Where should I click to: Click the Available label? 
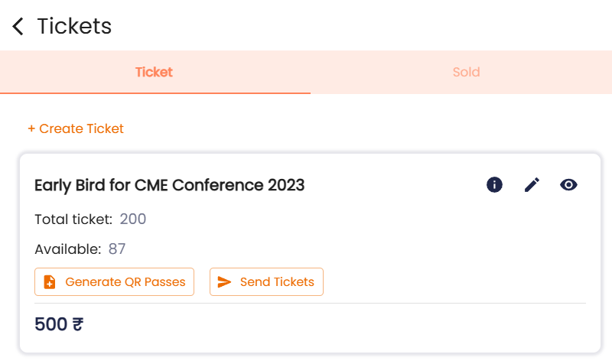pos(68,249)
